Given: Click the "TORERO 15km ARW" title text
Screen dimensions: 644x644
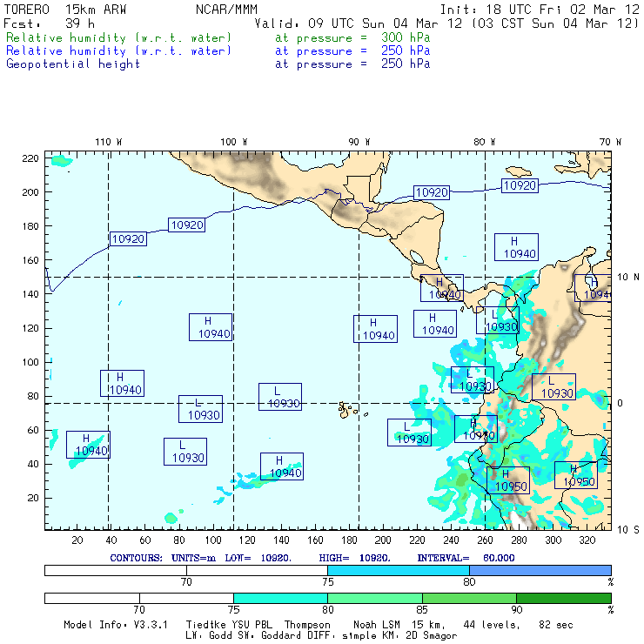Looking at the screenshot, I should pyautogui.click(x=65, y=9).
